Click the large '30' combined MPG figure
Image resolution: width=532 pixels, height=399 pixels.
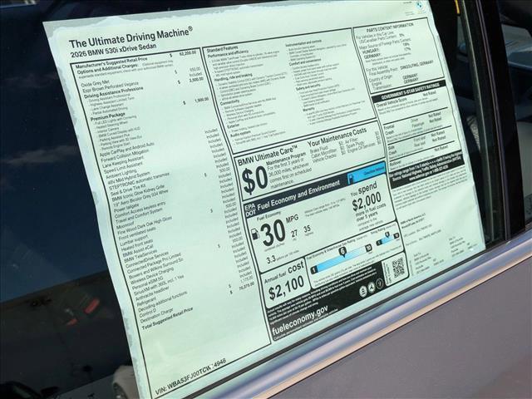[273, 233]
